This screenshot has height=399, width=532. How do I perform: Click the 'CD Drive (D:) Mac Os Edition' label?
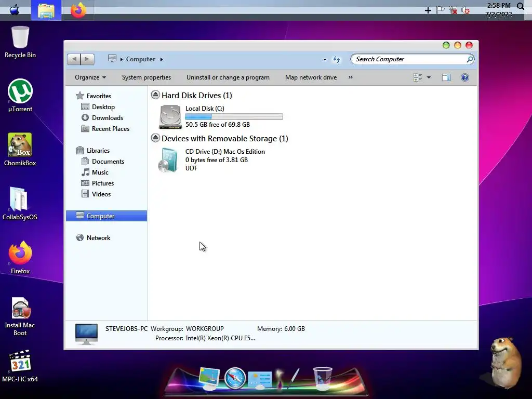(225, 152)
